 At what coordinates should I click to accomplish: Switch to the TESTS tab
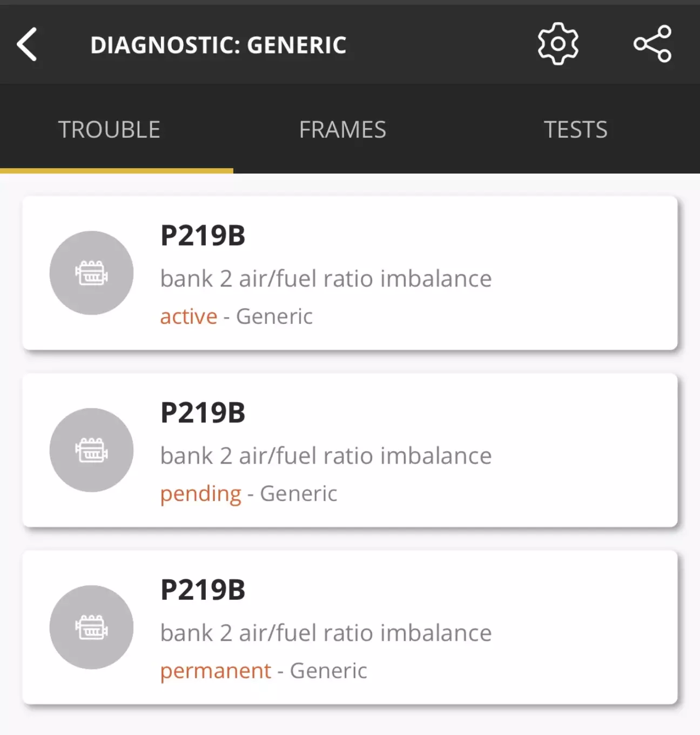(576, 130)
